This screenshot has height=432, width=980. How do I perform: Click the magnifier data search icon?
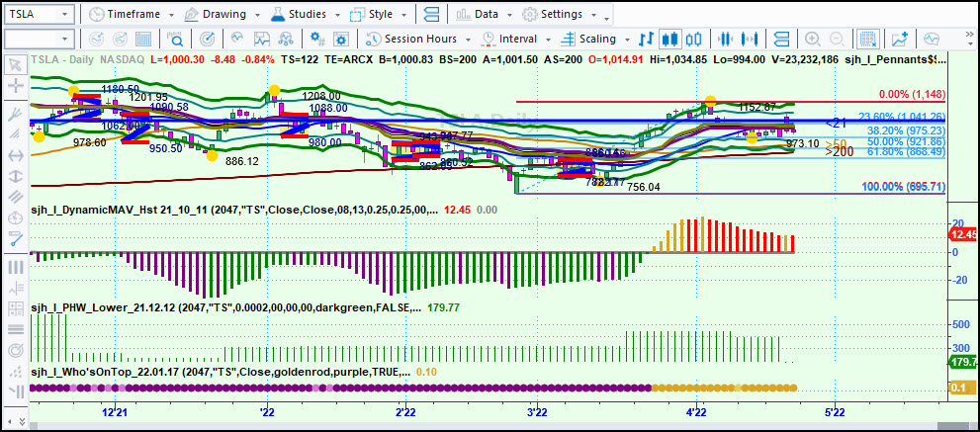[x=175, y=39]
